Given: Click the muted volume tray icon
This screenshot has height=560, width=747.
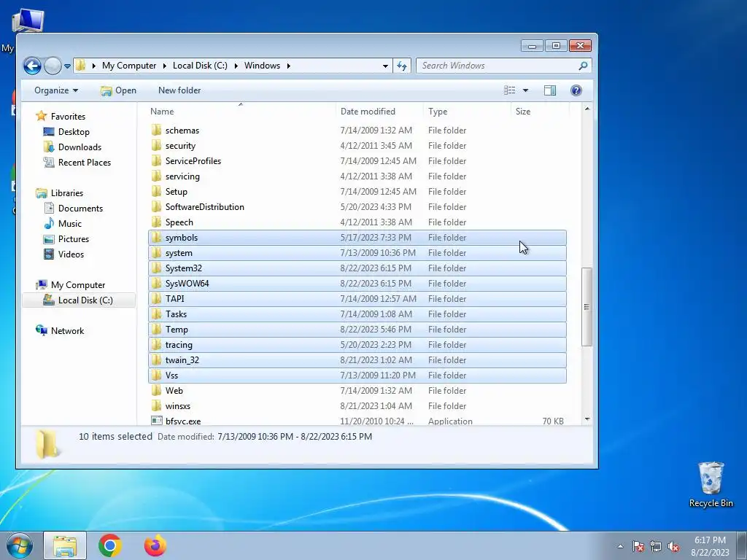Looking at the screenshot, I should [x=673, y=546].
